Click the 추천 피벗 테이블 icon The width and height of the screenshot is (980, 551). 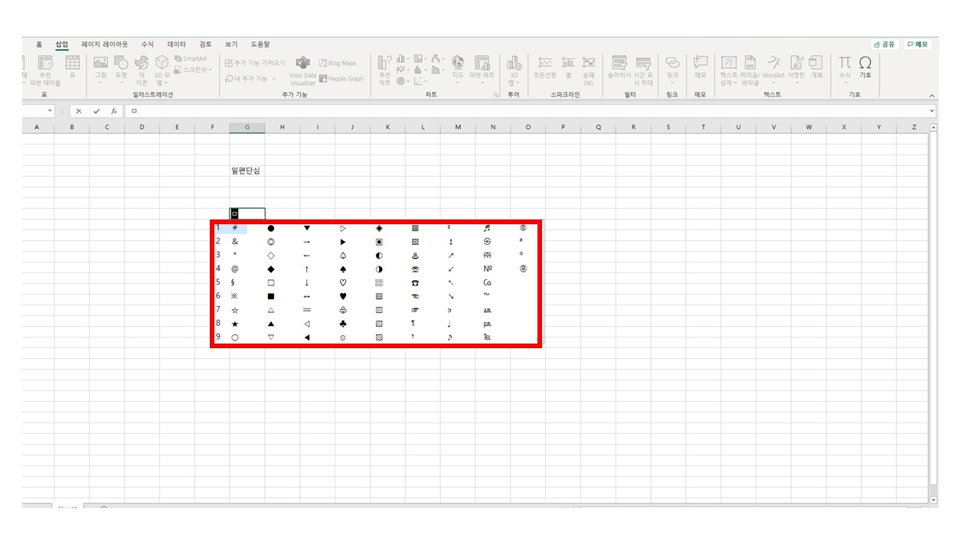[44, 70]
